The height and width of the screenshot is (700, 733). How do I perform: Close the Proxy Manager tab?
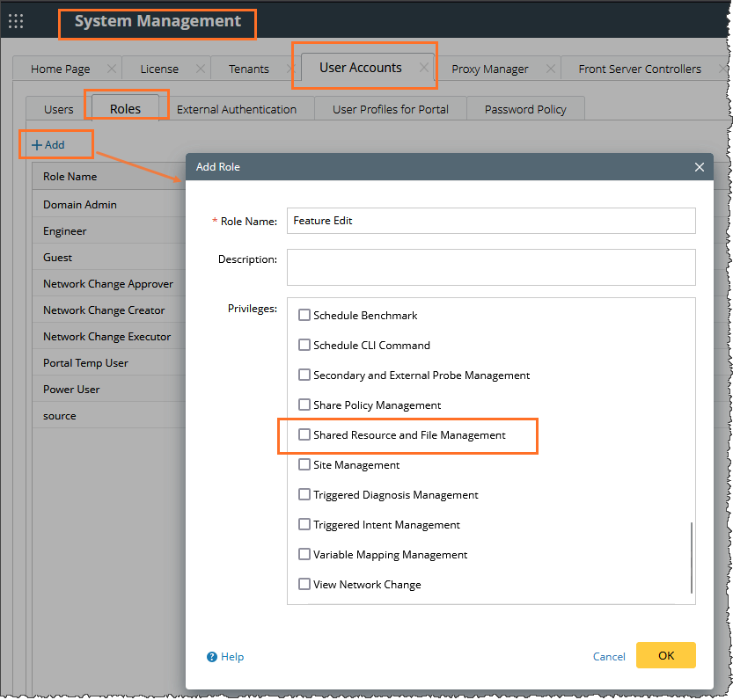point(551,69)
